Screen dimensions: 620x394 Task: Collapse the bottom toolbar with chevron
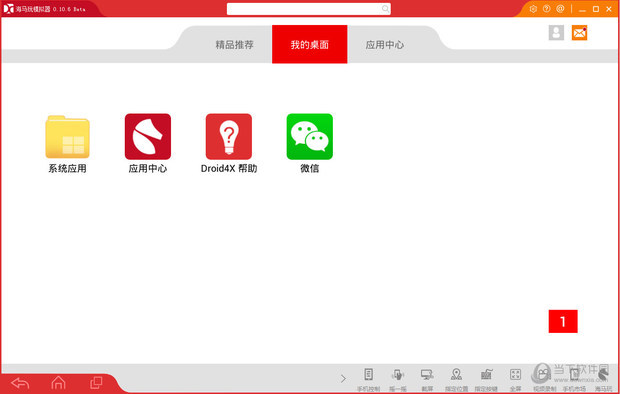[343, 379]
